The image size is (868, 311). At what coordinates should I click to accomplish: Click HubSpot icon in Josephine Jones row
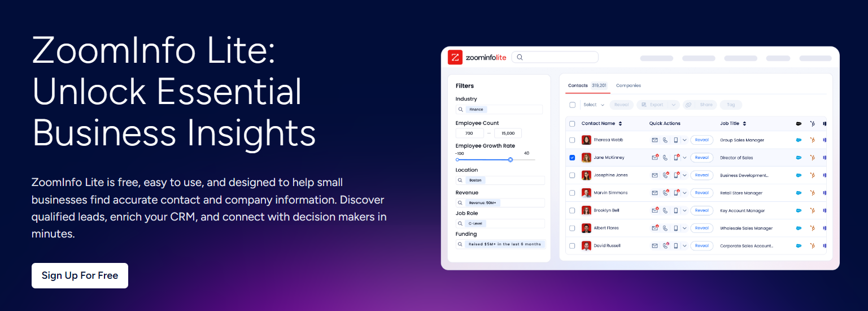coord(813,175)
